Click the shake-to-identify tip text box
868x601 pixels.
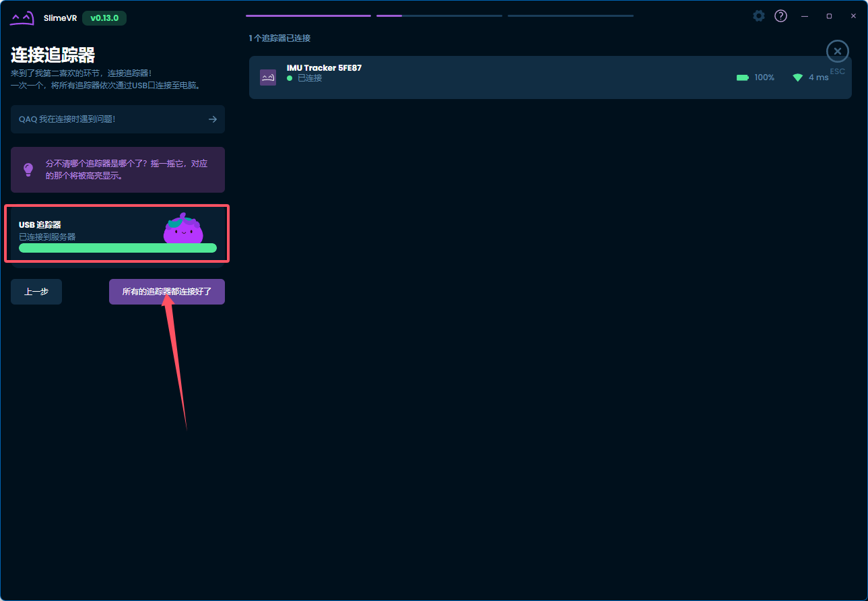[118, 170]
